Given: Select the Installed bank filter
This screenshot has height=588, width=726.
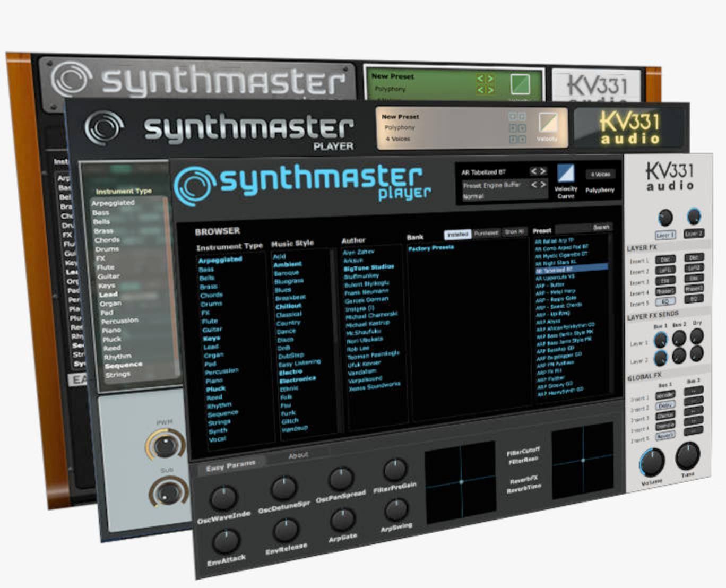Looking at the screenshot, I should tap(457, 234).
